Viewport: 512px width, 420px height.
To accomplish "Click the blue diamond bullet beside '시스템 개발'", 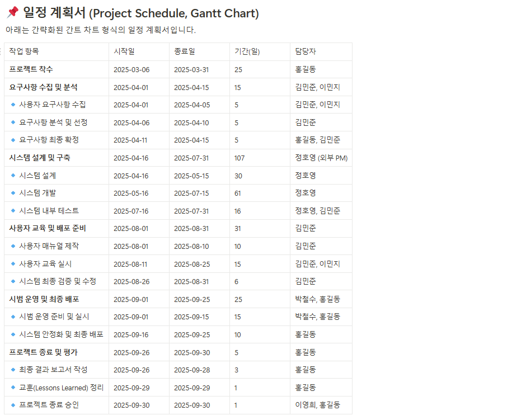I will (13, 193).
